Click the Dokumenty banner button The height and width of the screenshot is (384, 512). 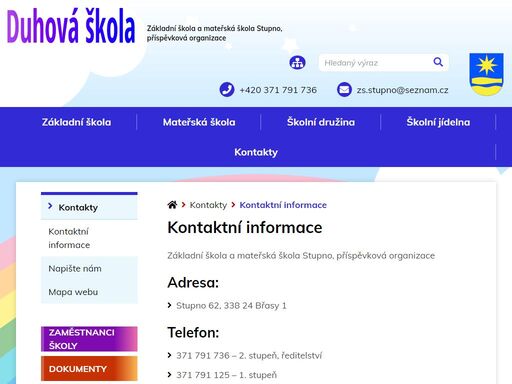click(x=89, y=368)
